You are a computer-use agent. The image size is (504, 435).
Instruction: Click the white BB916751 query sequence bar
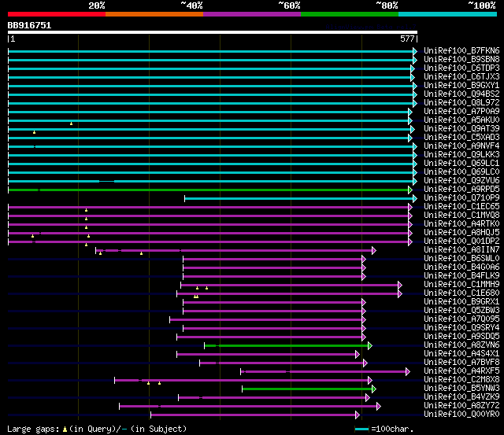point(213,32)
